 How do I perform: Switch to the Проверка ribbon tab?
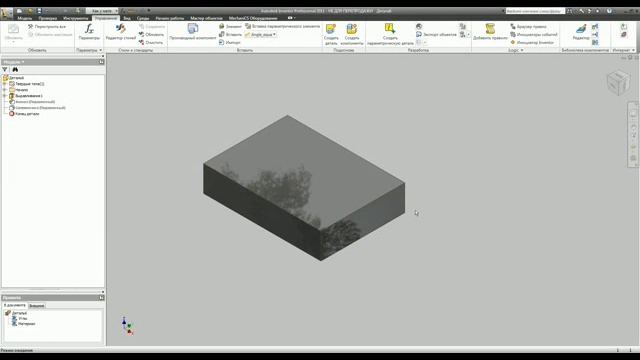(48, 18)
